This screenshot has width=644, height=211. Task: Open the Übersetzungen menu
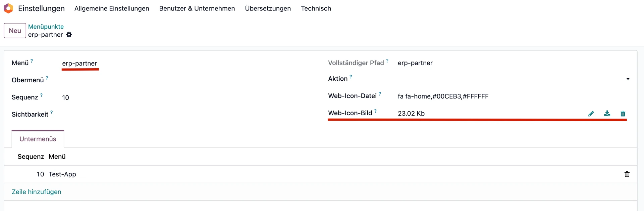268,8
